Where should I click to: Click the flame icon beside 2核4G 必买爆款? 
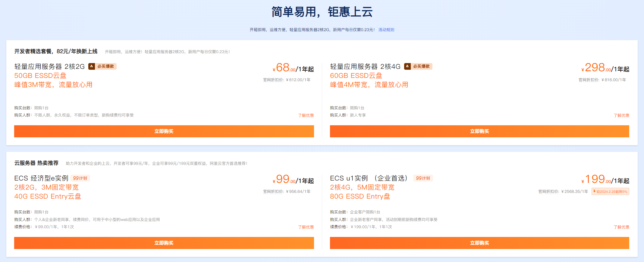coord(407,66)
